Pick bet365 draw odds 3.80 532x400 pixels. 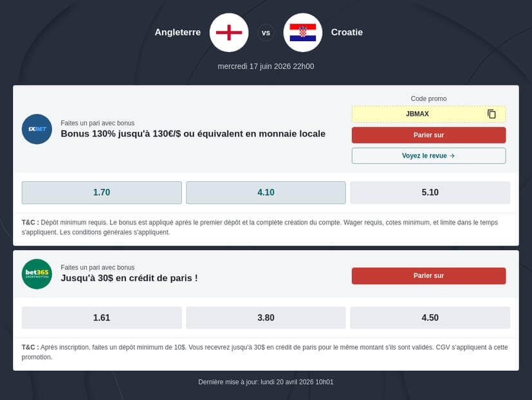pyautogui.click(x=266, y=318)
